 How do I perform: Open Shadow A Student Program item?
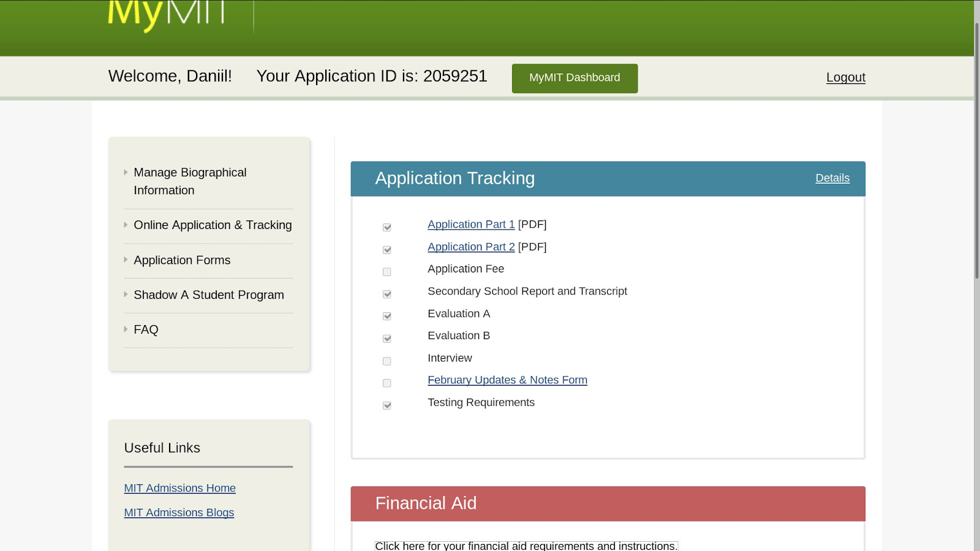click(209, 295)
